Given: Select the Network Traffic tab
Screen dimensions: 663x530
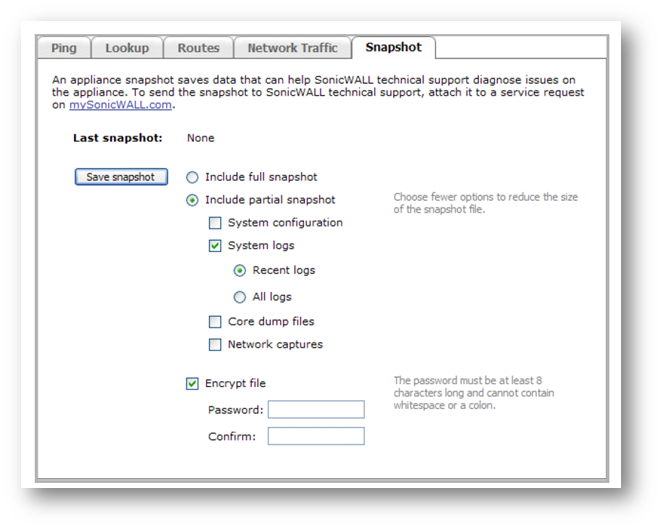Looking at the screenshot, I should point(292,48).
